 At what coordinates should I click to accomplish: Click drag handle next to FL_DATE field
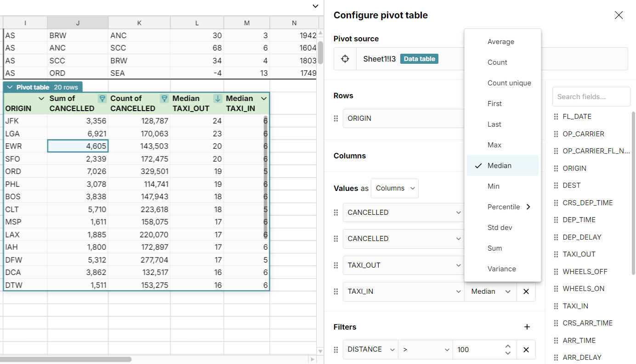click(x=556, y=117)
